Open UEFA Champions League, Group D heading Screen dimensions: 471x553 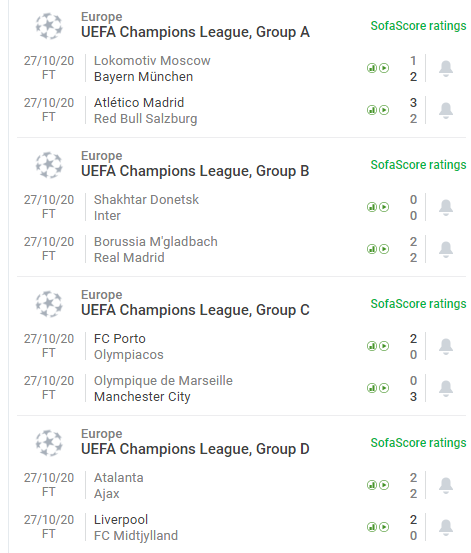click(195, 449)
